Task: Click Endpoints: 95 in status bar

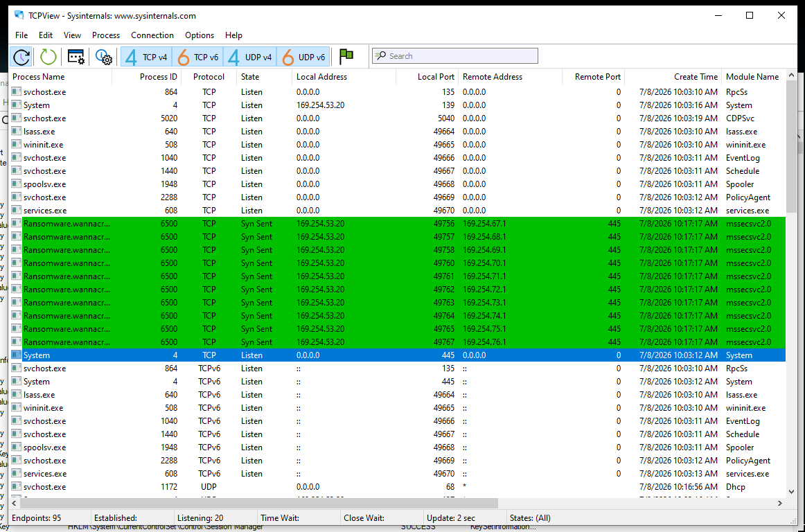Action: (x=37, y=518)
